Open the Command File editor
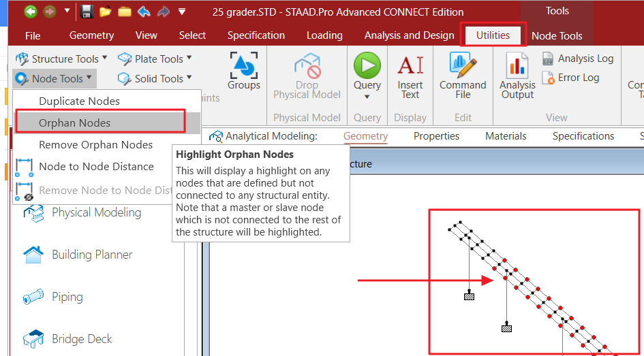This screenshot has height=356, width=644. click(463, 76)
